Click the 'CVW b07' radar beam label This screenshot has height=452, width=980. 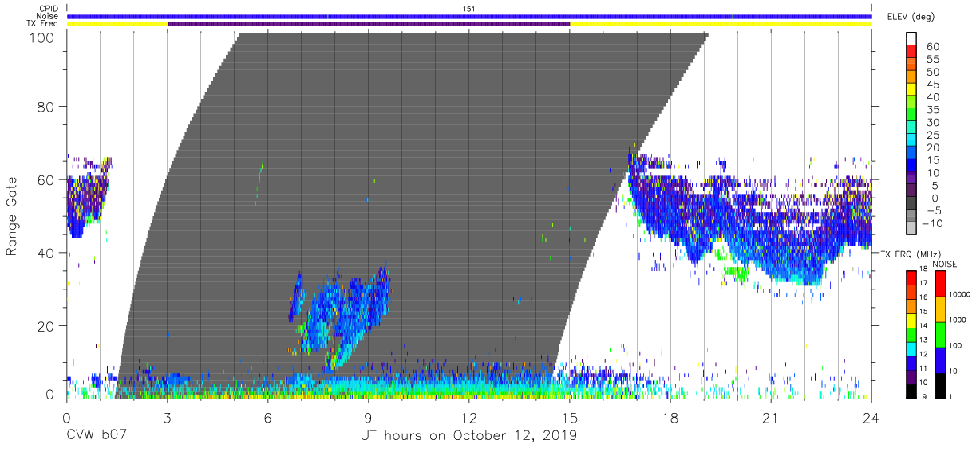pos(95,436)
